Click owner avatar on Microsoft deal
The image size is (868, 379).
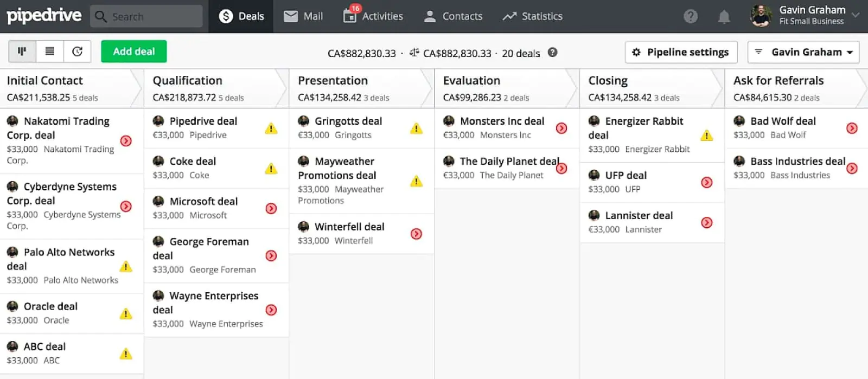(x=158, y=202)
